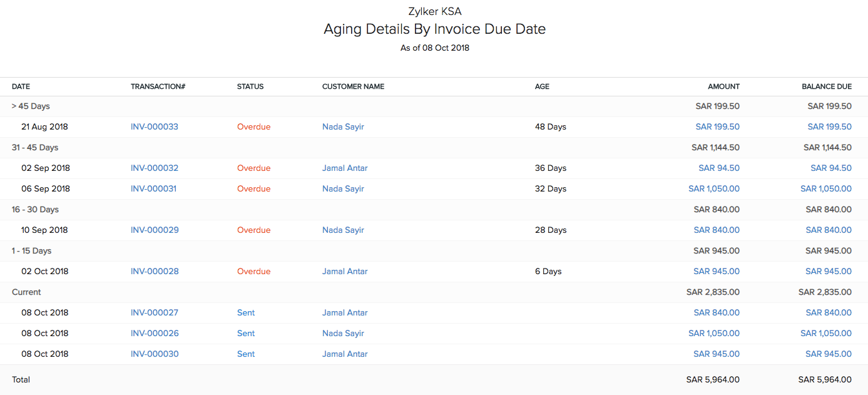Click the Total row at the bottom
The image size is (868, 395).
(x=21, y=379)
